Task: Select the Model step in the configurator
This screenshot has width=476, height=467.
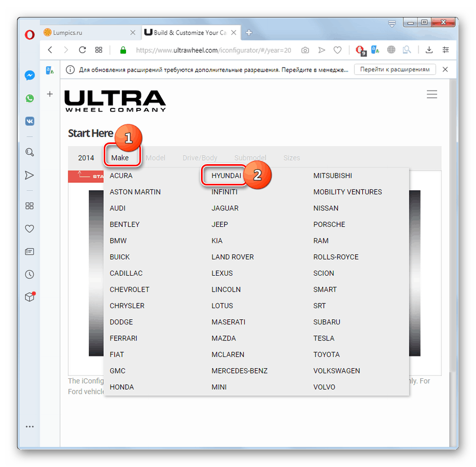Action: click(x=155, y=157)
